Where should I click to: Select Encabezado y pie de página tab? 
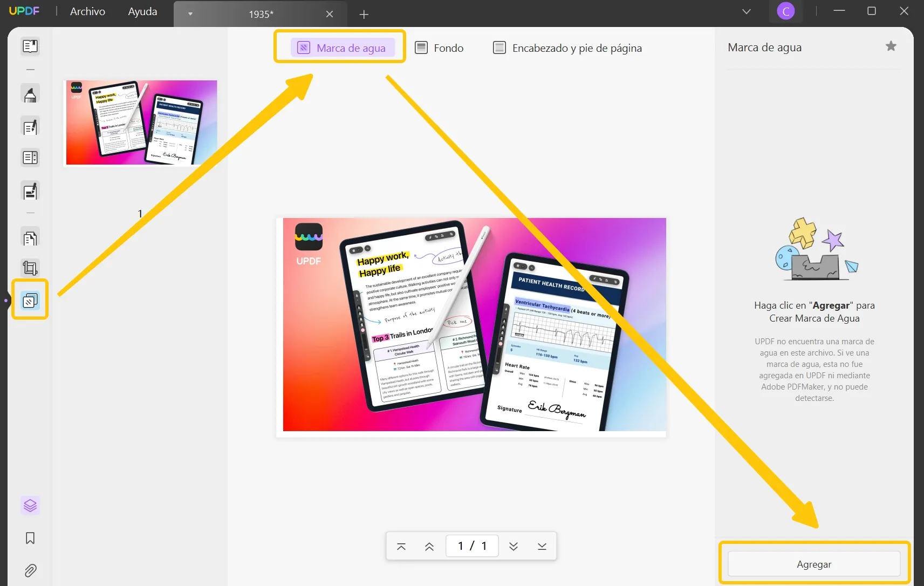[x=567, y=48]
